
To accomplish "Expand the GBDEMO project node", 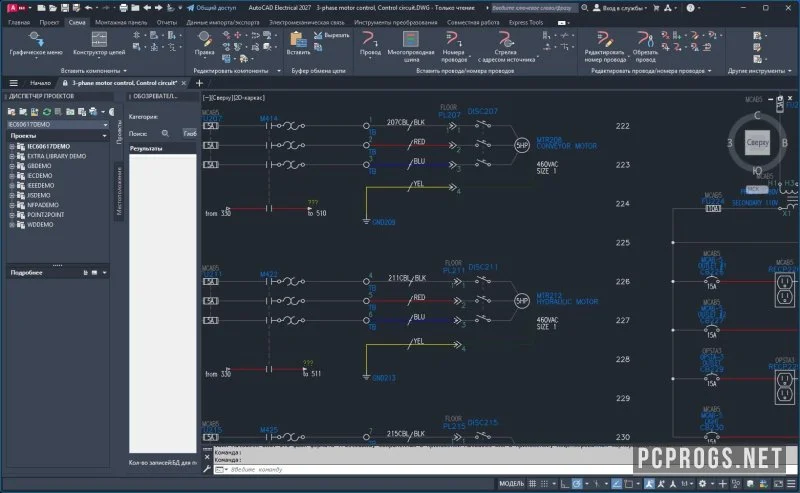I will [x=12, y=166].
